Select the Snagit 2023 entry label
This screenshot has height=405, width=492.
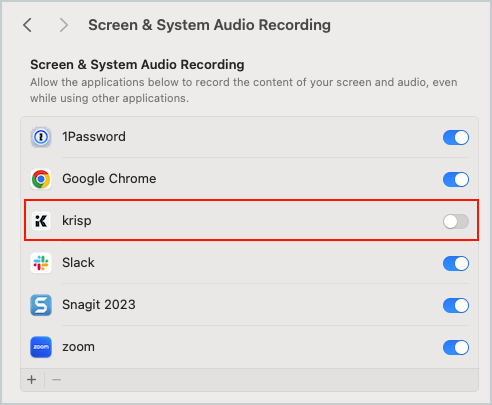coord(99,305)
